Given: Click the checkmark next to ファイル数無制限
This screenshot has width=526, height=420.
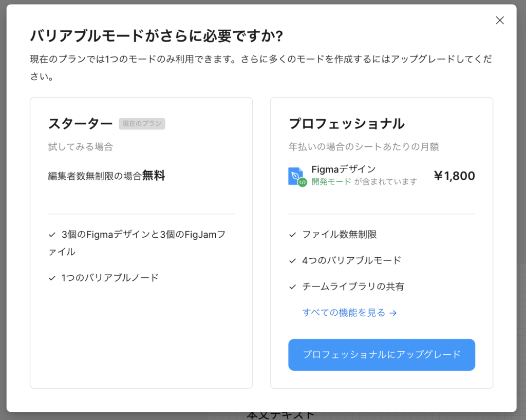Looking at the screenshot, I should (x=292, y=235).
